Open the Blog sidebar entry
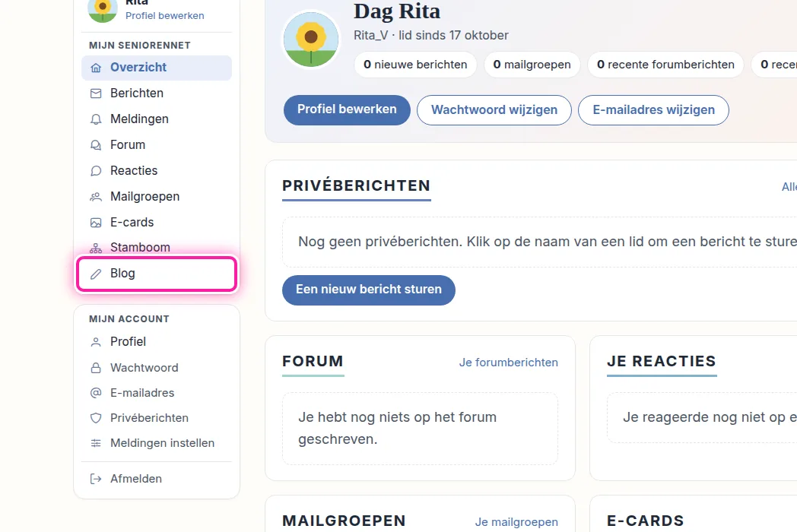 [x=157, y=274]
